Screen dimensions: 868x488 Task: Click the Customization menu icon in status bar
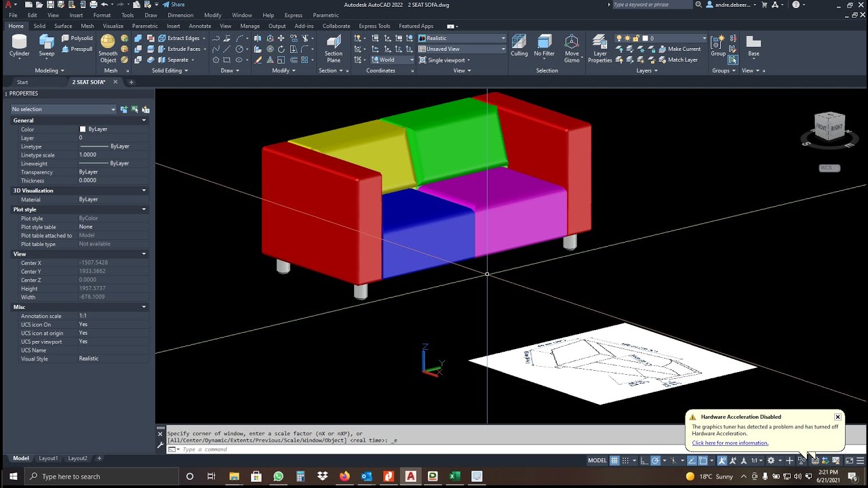tap(861, 460)
